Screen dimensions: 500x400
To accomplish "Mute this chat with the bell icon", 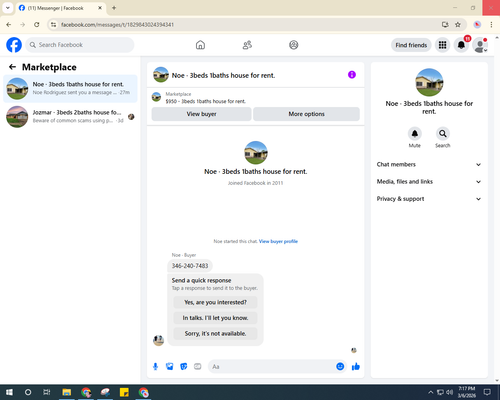I will (x=414, y=134).
